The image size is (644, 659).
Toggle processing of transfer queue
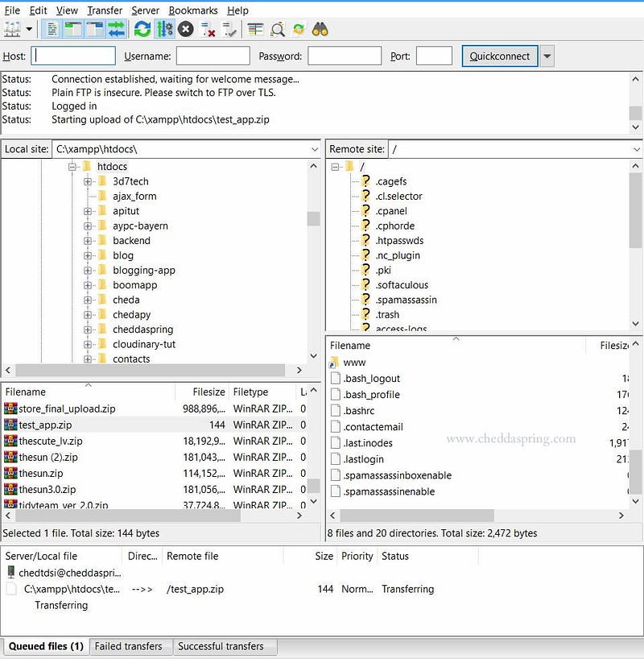[x=165, y=30]
